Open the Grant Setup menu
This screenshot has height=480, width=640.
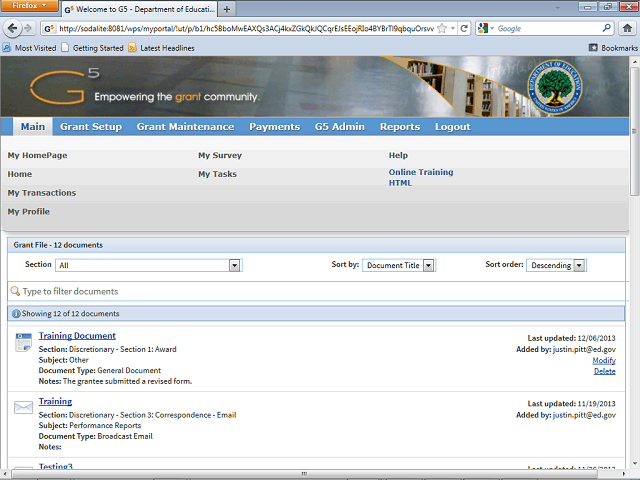coord(91,127)
